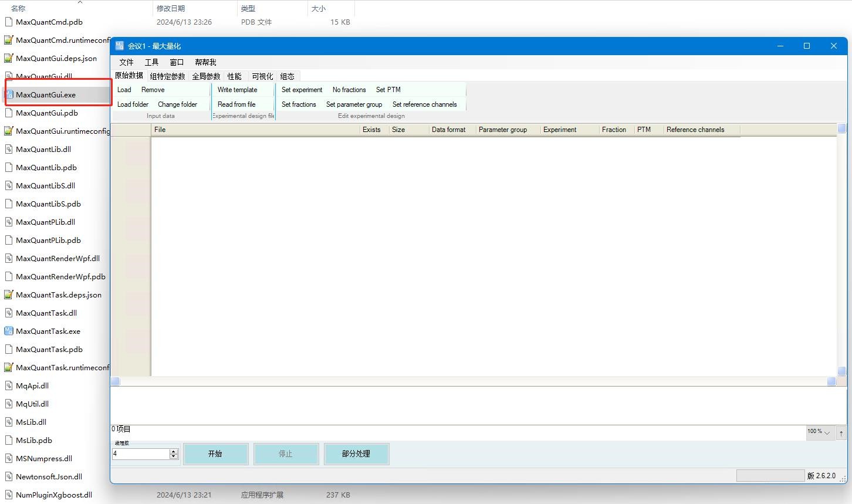Select MsLib.pdb in Explorer

pyautogui.click(x=34, y=440)
